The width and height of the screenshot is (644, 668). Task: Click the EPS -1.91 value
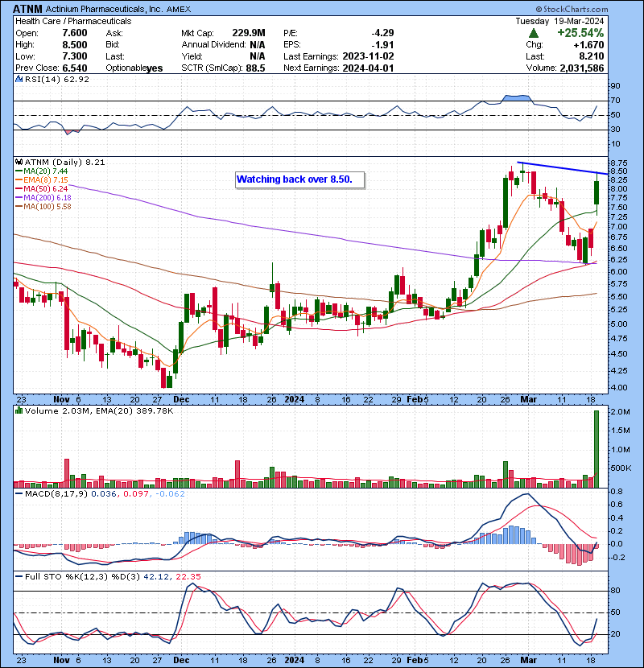[x=382, y=45]
